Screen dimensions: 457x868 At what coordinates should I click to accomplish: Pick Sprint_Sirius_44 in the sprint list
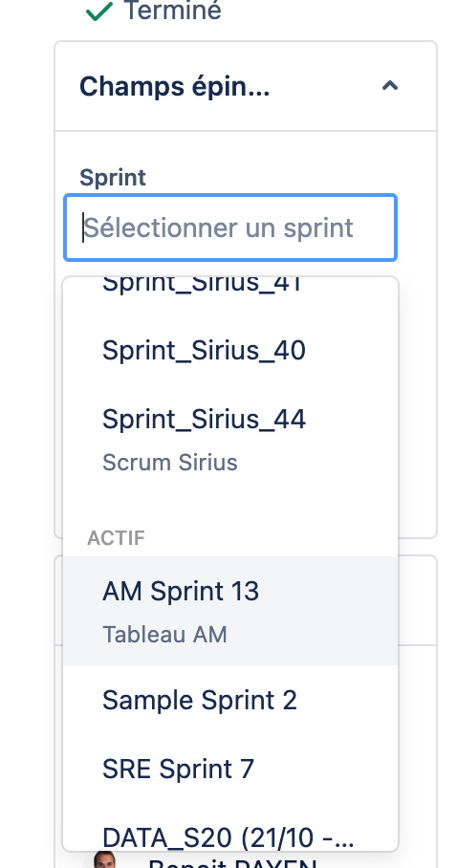[204, 419]
